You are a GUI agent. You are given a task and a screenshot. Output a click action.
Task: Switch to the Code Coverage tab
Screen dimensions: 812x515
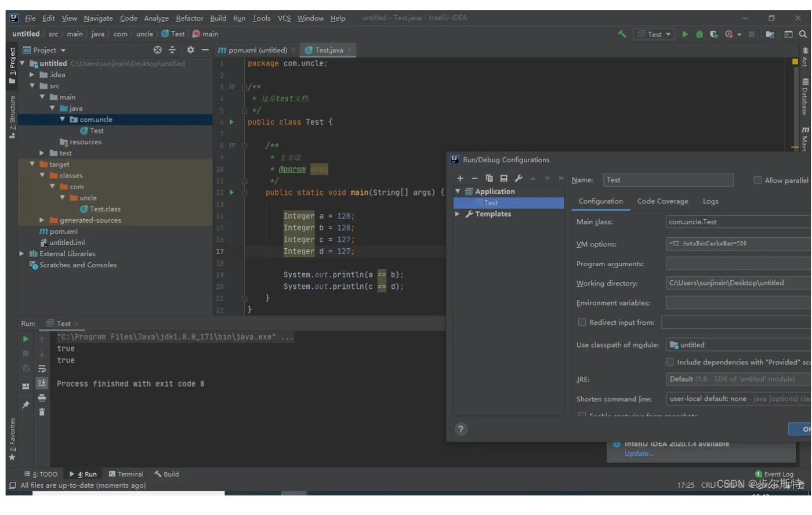click(663, 201)
